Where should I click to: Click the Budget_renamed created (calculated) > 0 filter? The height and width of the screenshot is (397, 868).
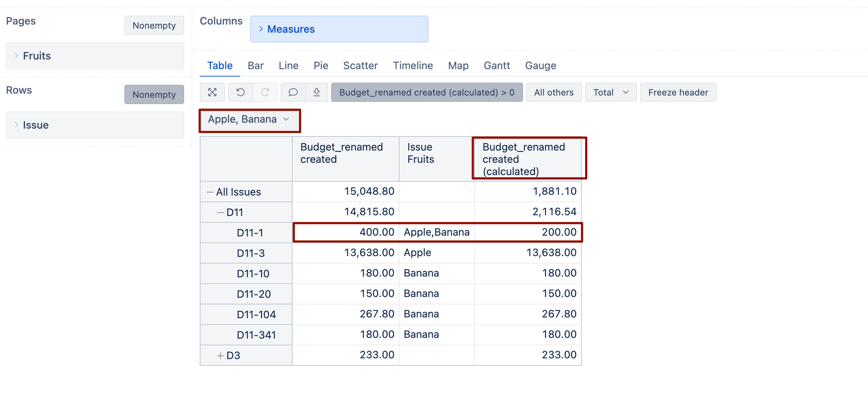[x=427, y=92]
